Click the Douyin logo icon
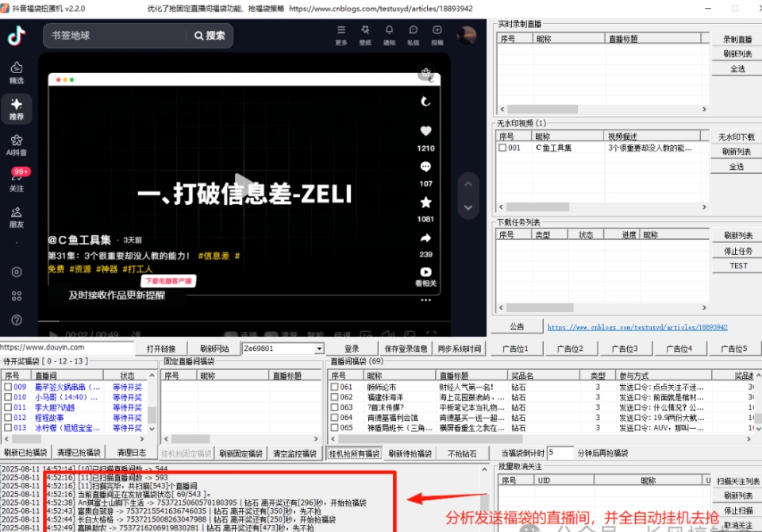 point(17,35)
